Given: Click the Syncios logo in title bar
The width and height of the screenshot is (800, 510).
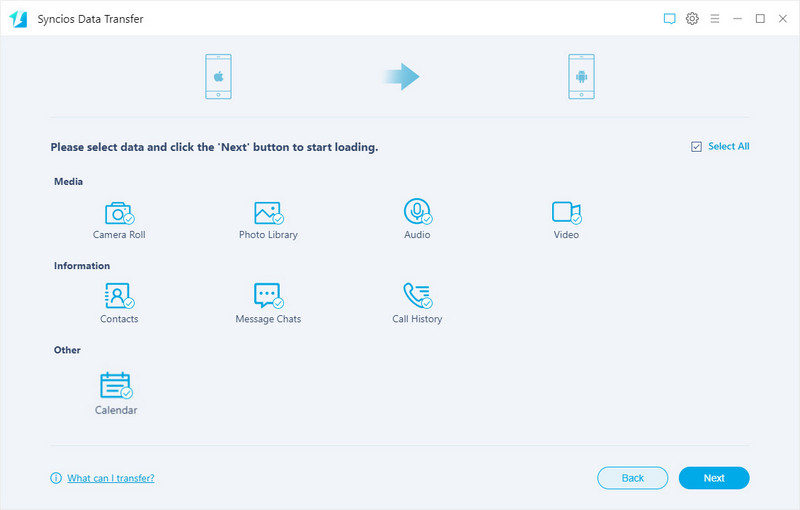Looking at the screenshot, I should [18, 19].
